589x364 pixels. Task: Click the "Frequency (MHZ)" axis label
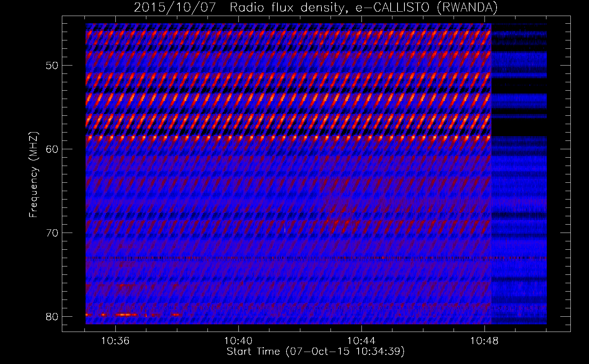point(33,174)
